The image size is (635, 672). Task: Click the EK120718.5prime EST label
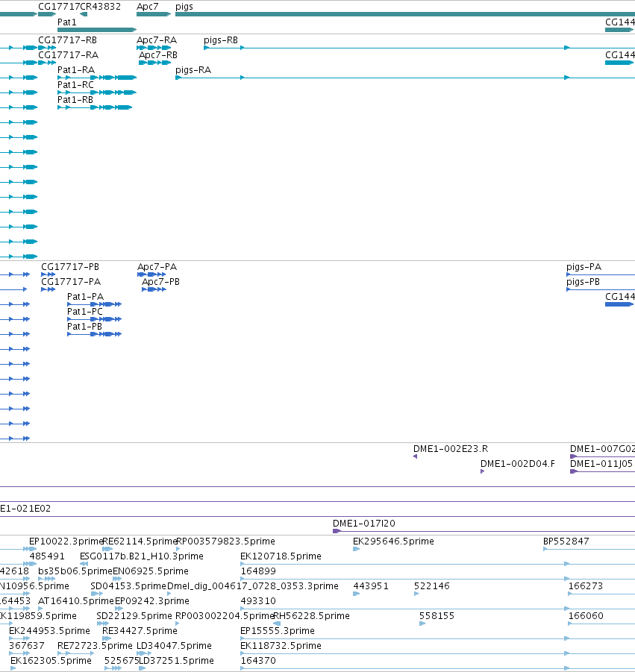coord(281,556)
